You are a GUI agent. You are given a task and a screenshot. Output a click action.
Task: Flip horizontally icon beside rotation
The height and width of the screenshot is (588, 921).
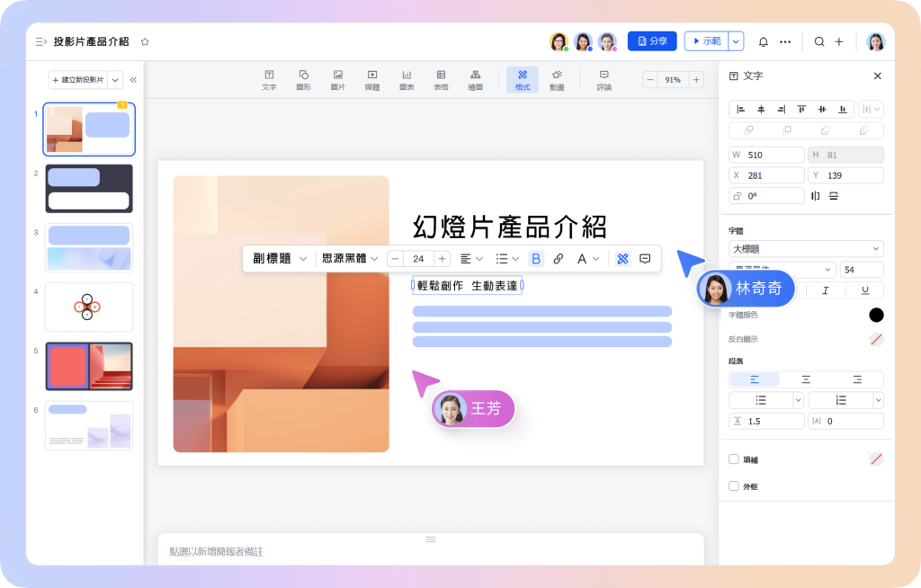(815, 196)
